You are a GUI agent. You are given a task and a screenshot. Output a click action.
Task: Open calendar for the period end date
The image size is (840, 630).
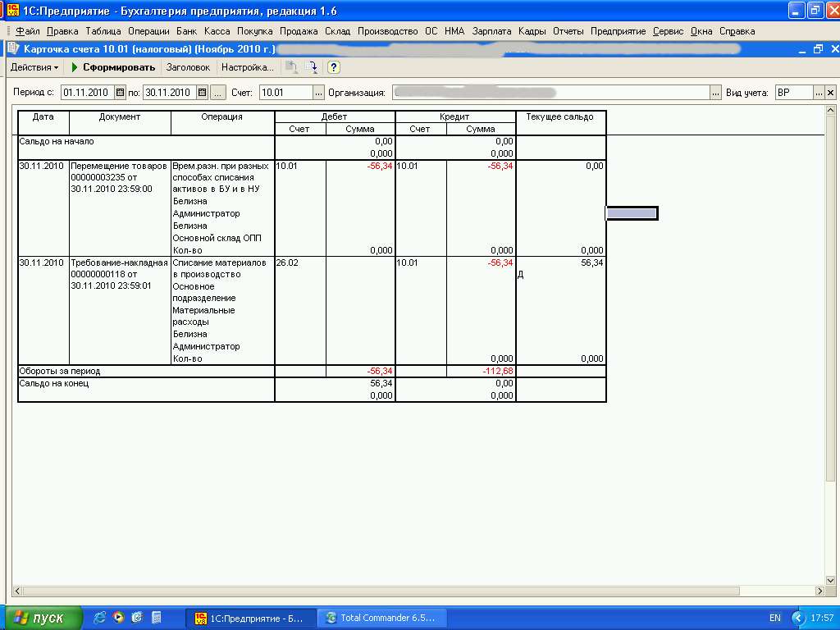tap(202, 93)
